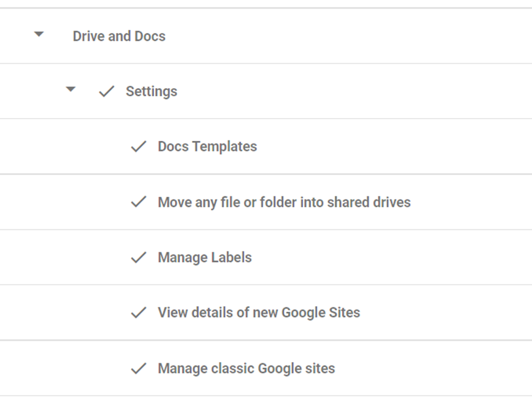Select the checkmark for Settings privilege
This screenshot has height=403, width=532.
pyautogui.click(x=106, y=91)
